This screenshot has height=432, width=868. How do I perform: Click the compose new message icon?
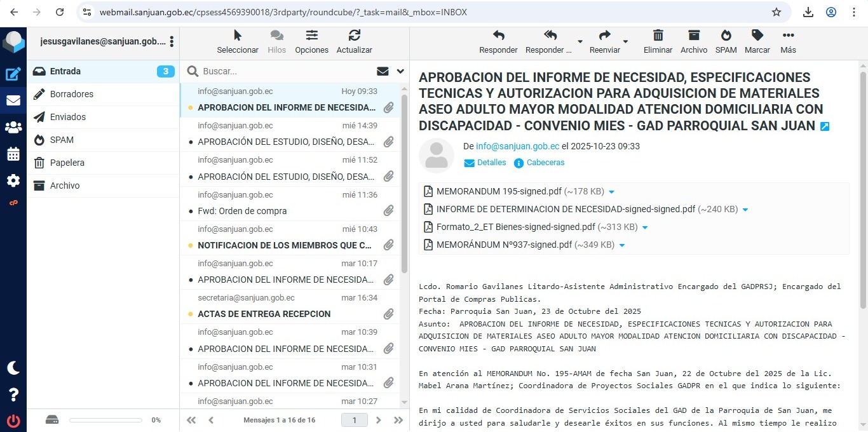pos(13,74)
